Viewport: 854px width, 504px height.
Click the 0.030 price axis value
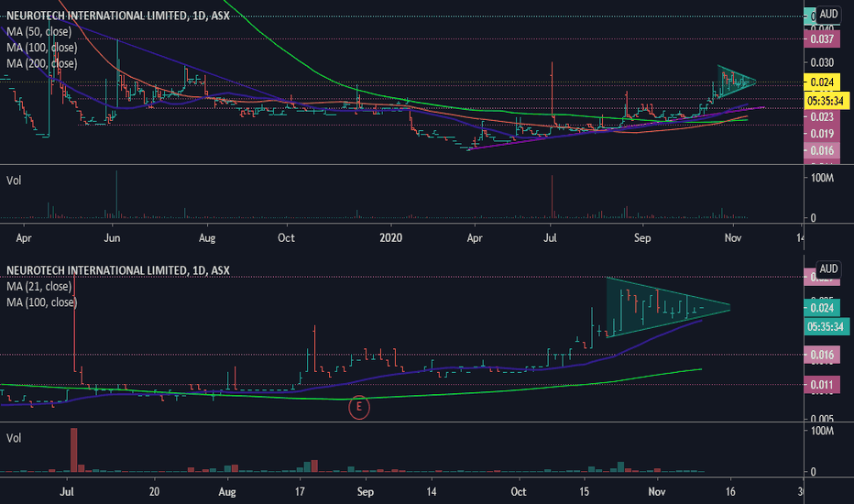(x=822, y=62)
